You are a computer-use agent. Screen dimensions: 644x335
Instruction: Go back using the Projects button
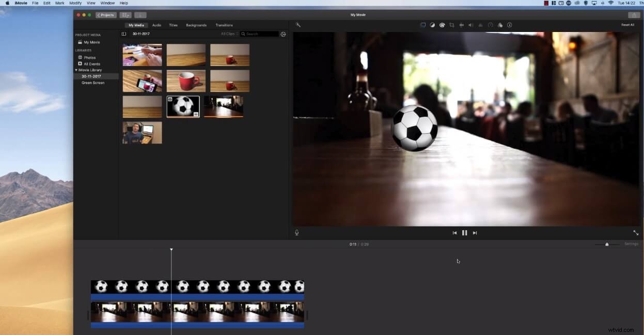click(x=105, y=15)
